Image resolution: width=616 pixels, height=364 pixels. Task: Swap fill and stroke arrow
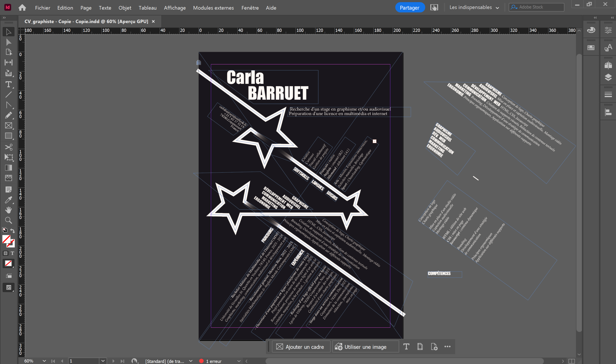pyautogui.click(x=13, y=231)
